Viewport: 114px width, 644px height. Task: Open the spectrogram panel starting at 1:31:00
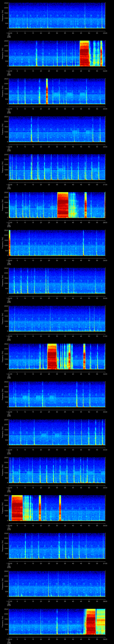coord(57,357)
